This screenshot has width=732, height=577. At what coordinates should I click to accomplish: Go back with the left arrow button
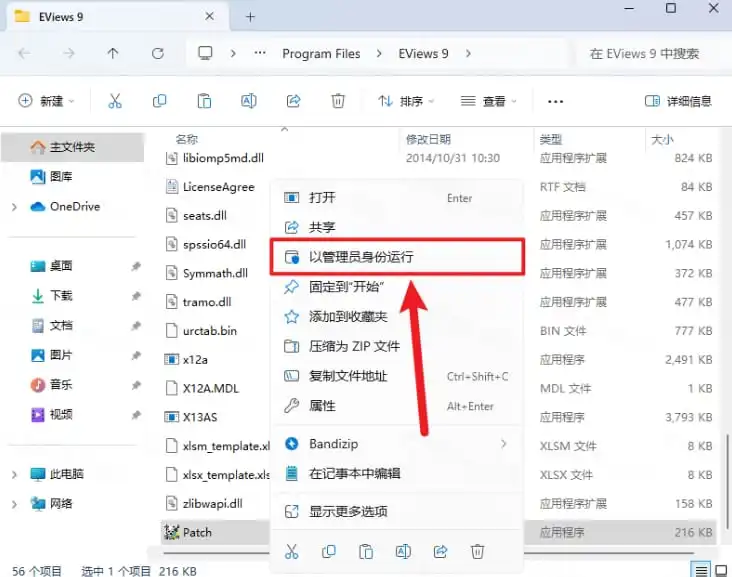point(24,54)
